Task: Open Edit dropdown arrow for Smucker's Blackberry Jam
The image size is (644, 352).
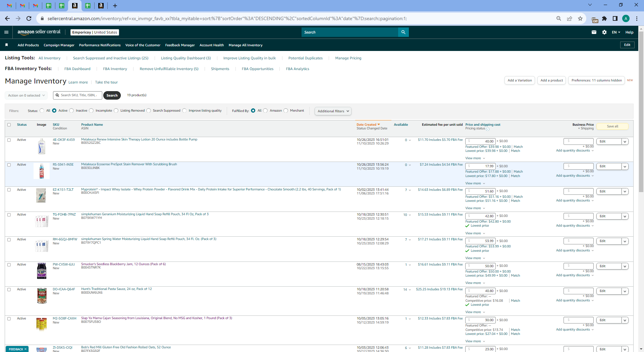Action: [x=625, y=266]
